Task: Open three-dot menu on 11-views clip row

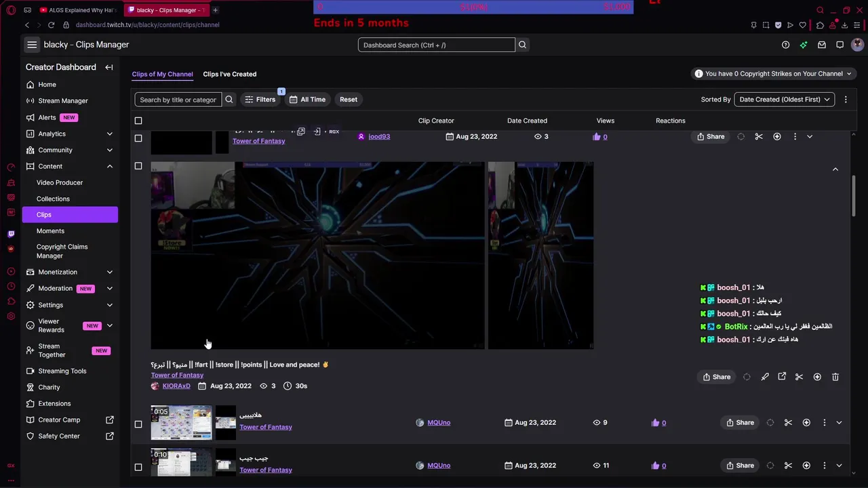Action: (825, 466)
